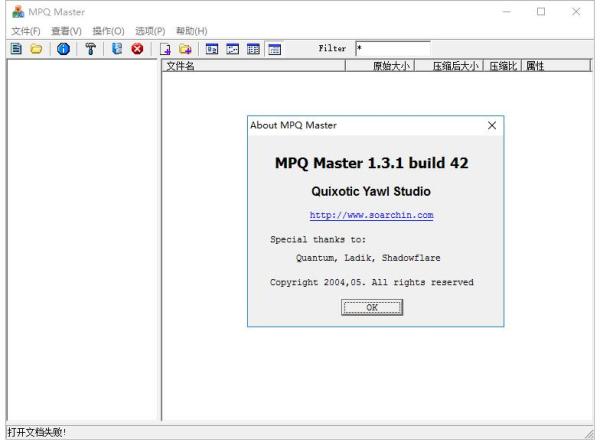Open the 选项(P) menu
This screenshot has height=445, width=600.
coord(150,31)
